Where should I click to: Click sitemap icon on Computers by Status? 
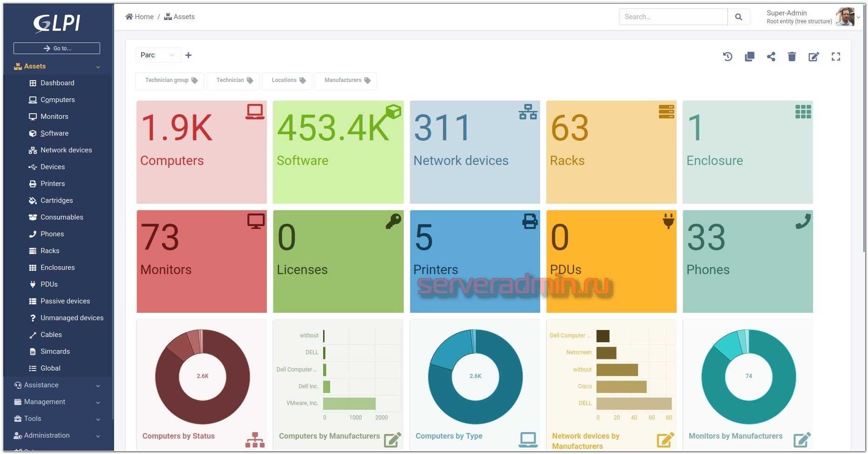[255, 440]
